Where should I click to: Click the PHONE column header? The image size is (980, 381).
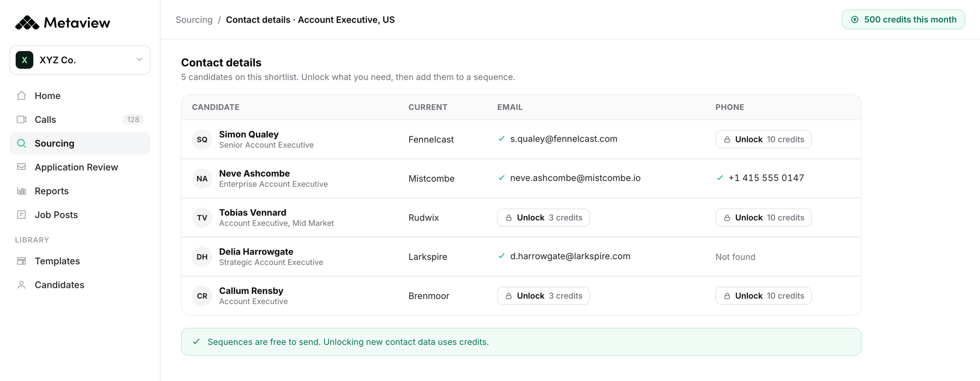(730, 107)
